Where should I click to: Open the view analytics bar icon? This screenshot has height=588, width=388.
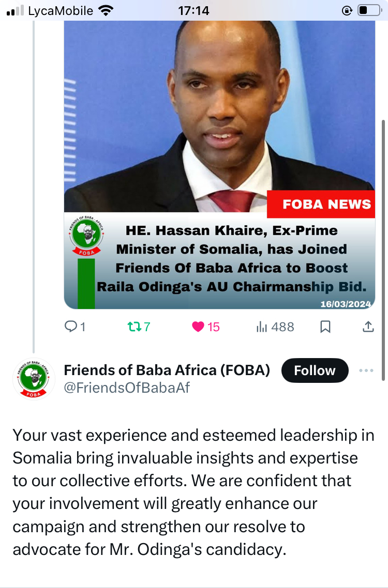(261, 327)
